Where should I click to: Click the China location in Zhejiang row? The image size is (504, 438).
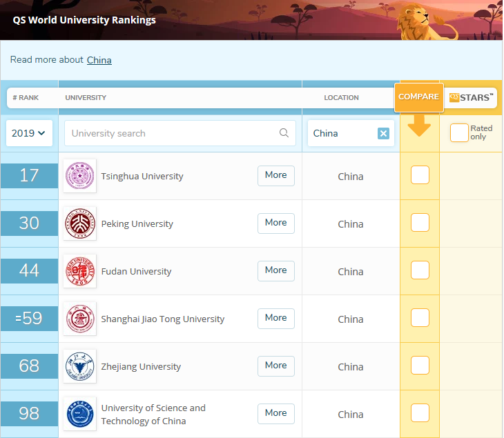[x=350, y=367]
